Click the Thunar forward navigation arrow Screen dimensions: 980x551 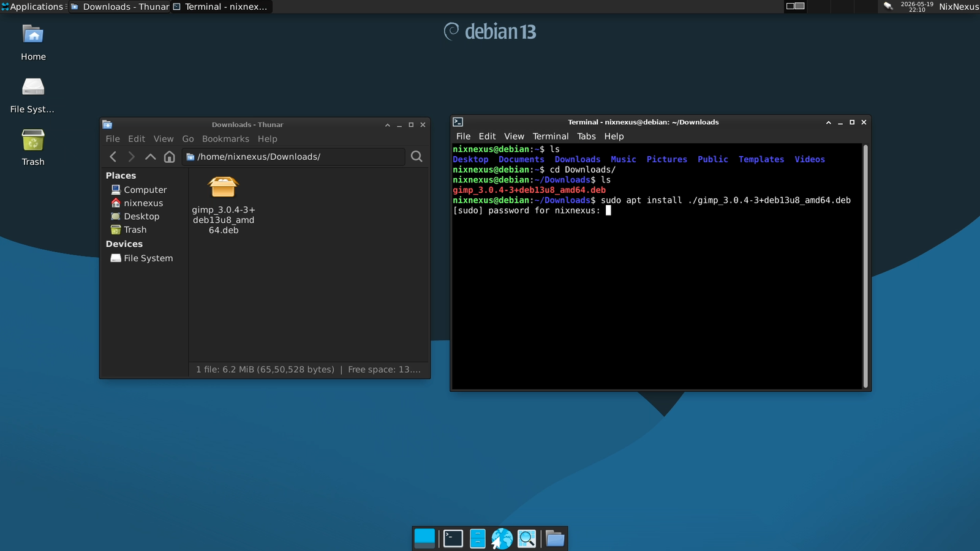(x=131, y=157)
